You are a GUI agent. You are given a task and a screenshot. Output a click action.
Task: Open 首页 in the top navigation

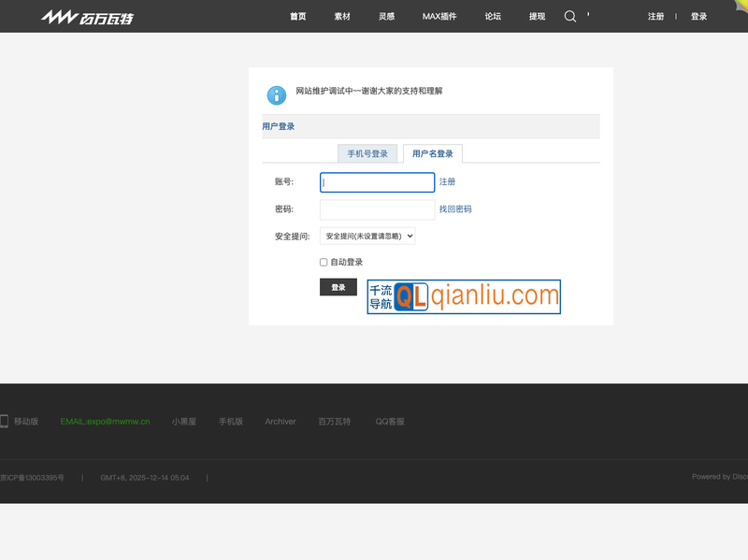(x=298, y=17)
